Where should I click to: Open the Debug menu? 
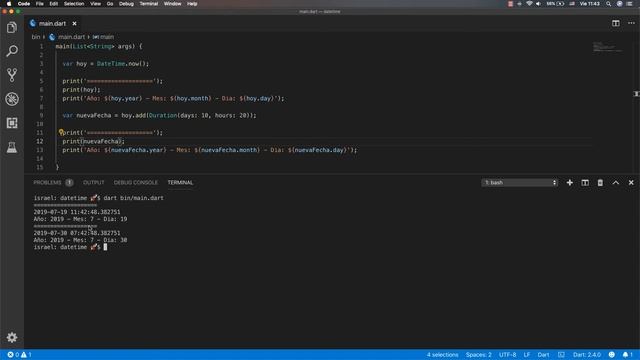pos(126,4)
